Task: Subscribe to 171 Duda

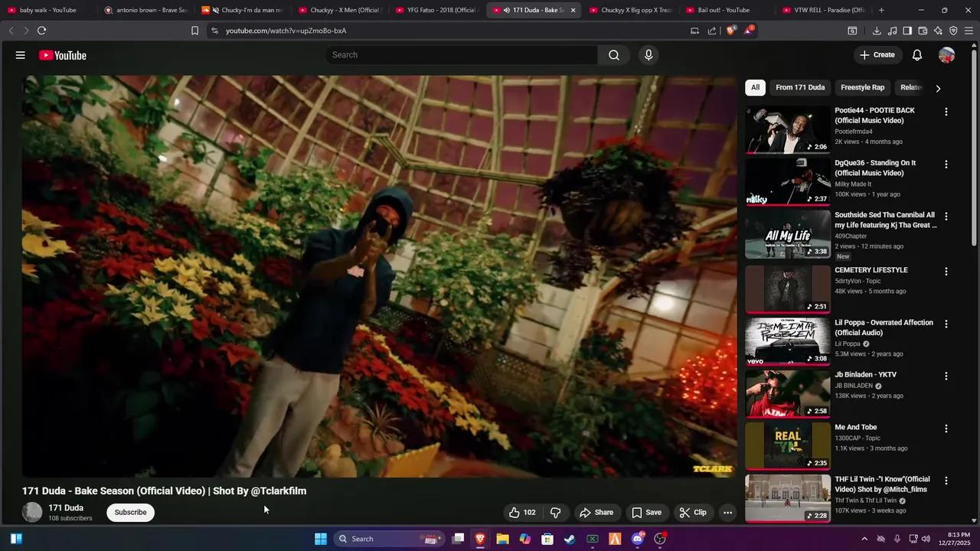Action: coord(130,512)
